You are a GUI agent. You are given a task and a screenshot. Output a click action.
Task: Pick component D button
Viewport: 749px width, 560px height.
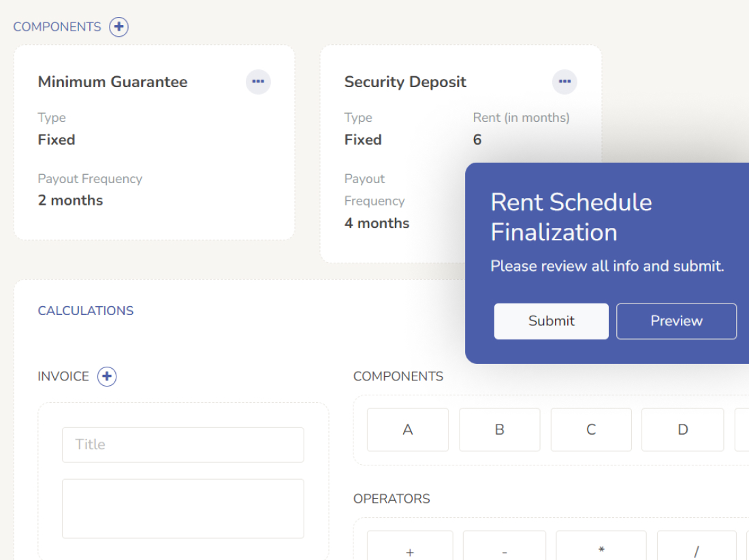point(682,430)
